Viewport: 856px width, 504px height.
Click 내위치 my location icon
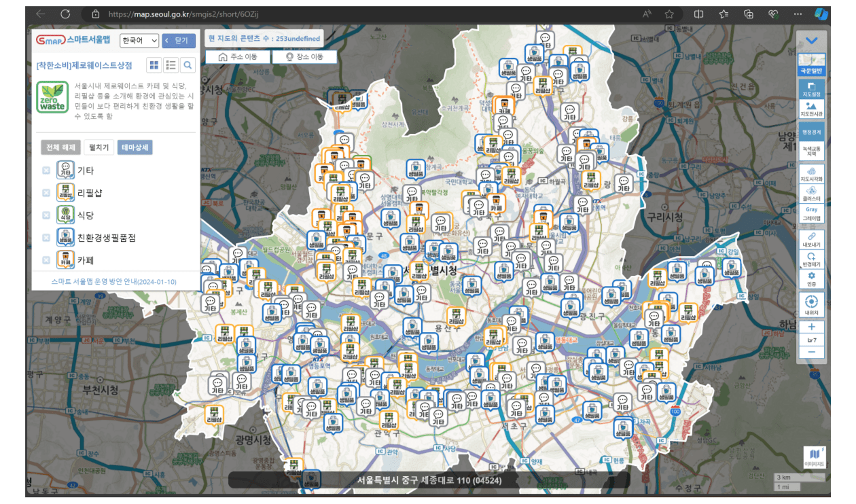pyautogui.click(x=811, y=304)
